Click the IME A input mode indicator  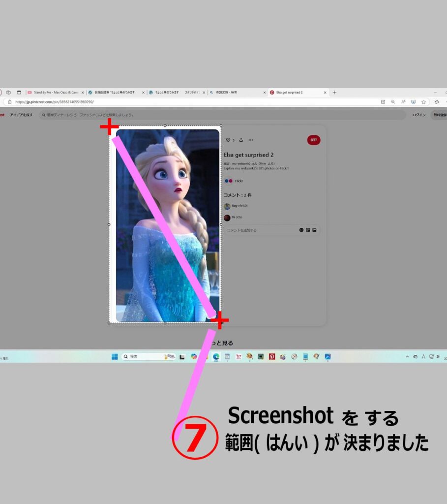(423, 356)
